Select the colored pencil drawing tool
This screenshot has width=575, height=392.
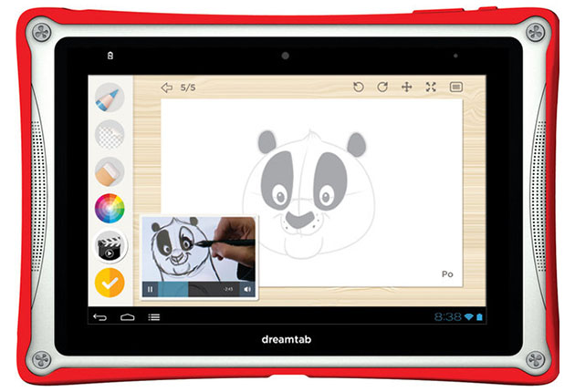110,98
